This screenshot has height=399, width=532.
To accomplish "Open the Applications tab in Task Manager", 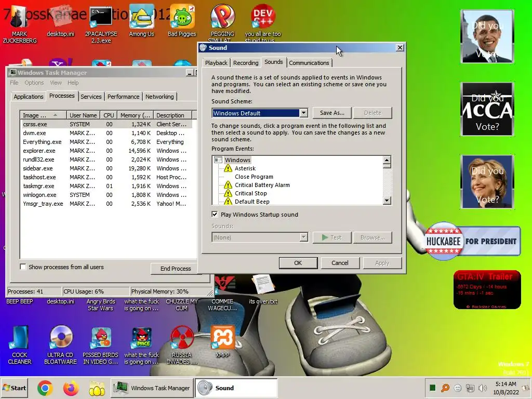I will (x=29, y=97).
